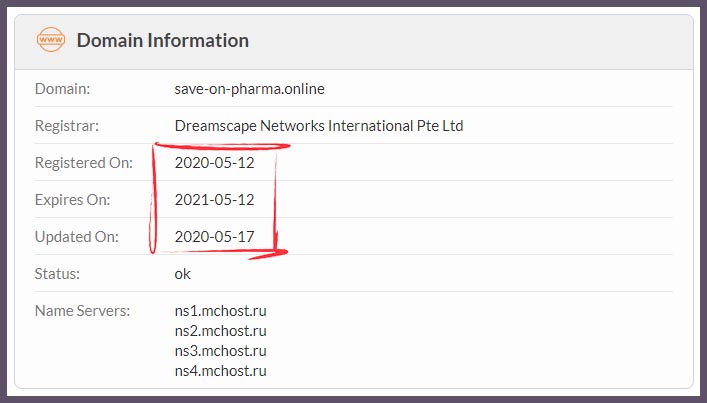Click the ns3.mchost.ru name server
707x403 pixels.
(x=220, y=351)
